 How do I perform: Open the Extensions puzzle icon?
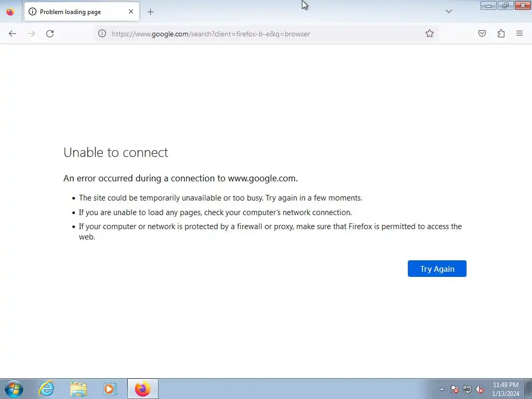coord(501,33)
